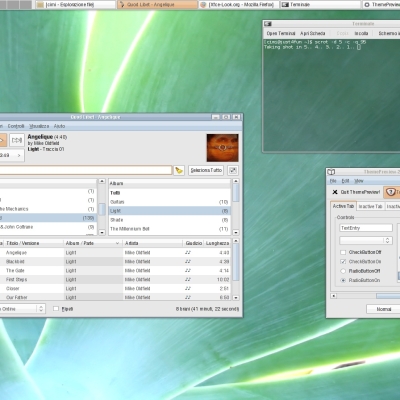400x400 pixels.
Task: Select the RadioButtonOn option
Action: [343, 280]
